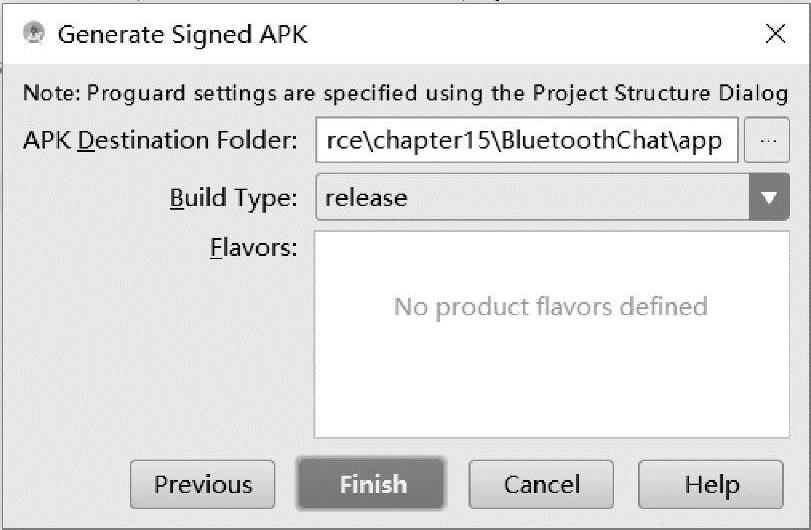Open the Build Type combo box showing release

coord(532,197)
